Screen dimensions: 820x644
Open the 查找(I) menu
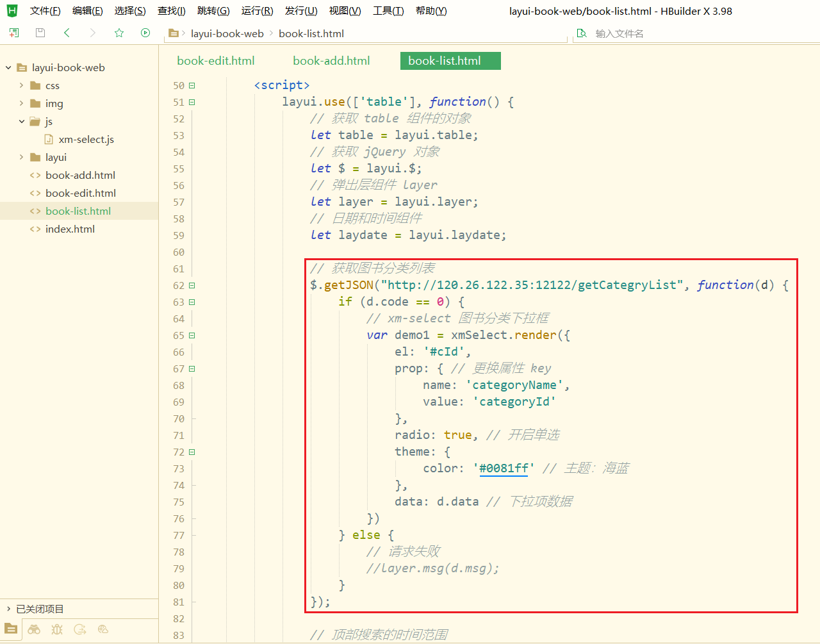(x=172, y=11)
